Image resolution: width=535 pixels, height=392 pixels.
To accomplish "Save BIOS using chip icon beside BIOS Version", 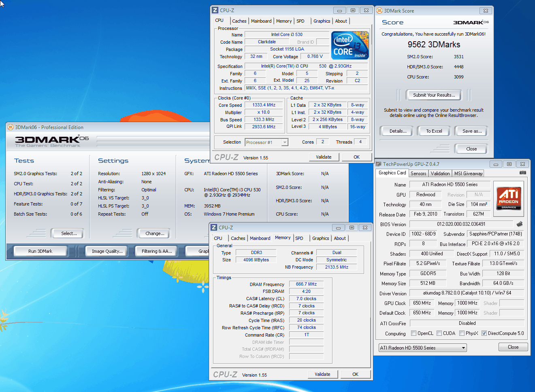I will pyautogui.click(x=520, y=224).
